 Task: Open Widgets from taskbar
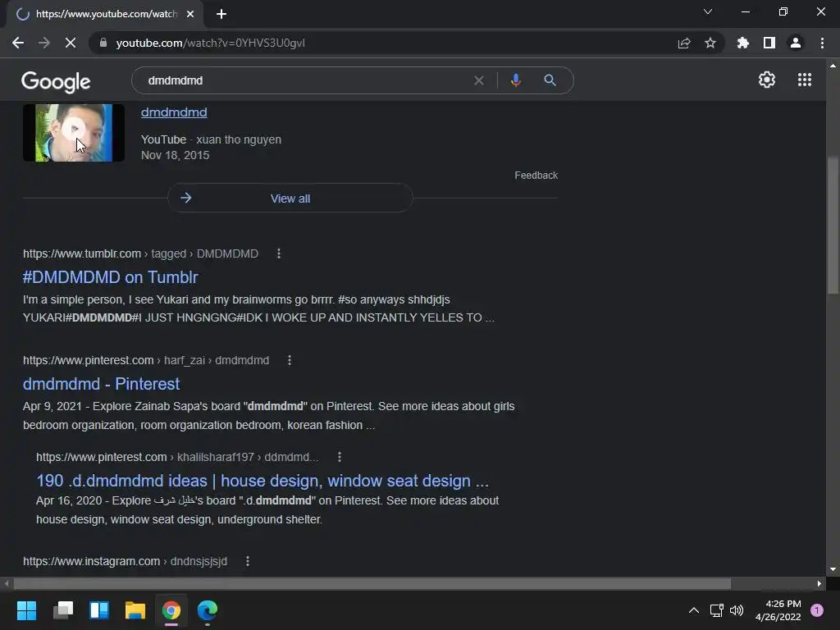point(99,610)
